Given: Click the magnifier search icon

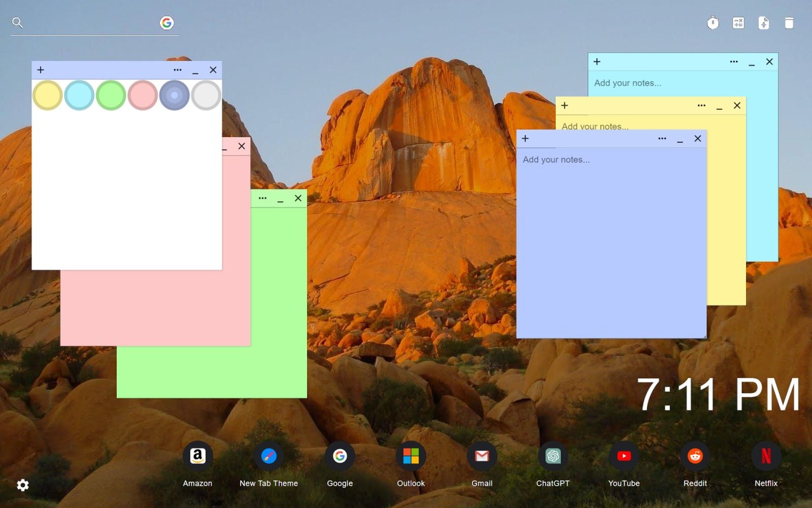Looking at the screenshot, I should coord(18,23).
